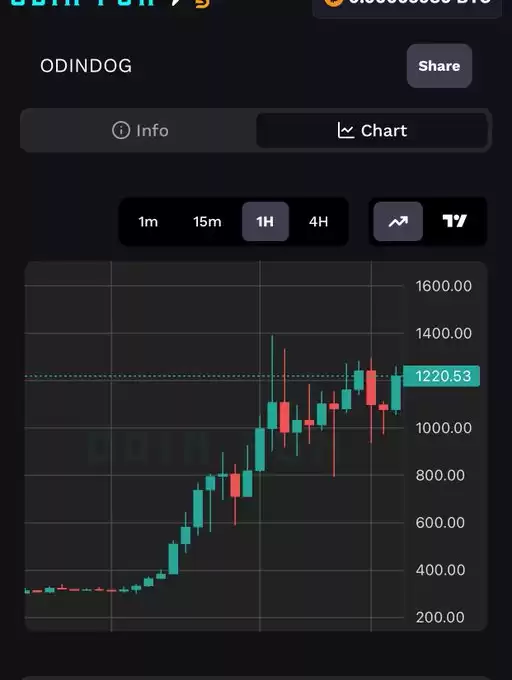
Task: Open the Chart tab
Action: 372,130
